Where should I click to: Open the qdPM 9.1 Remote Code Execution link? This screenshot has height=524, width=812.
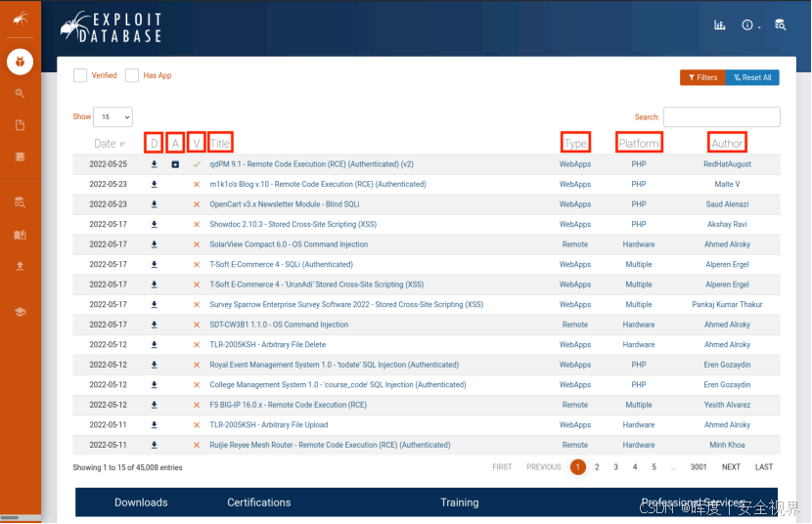tap(311, 164)
